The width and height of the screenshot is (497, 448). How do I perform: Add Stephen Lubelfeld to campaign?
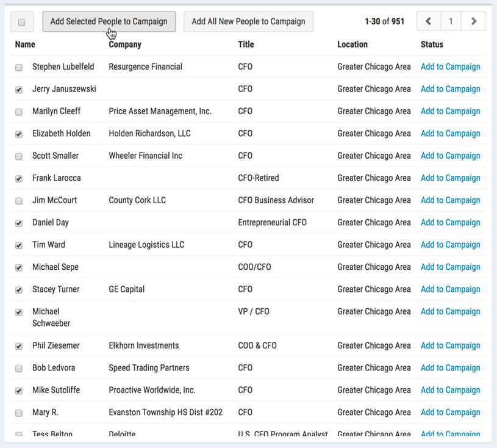coord(450,67)
